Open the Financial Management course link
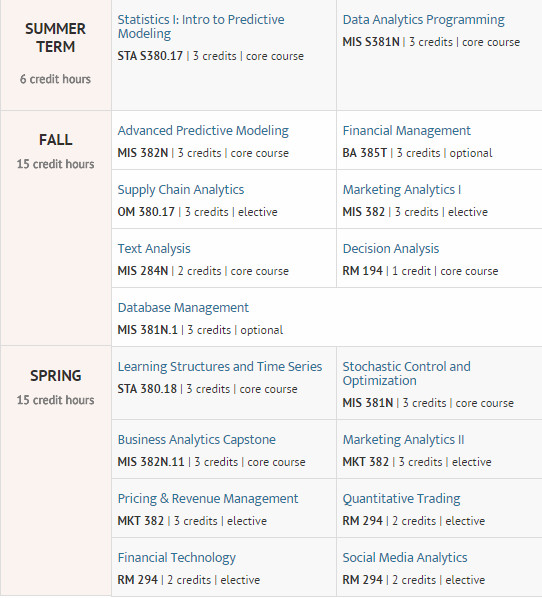Screen dimensions: 542x598 point(406,130)
